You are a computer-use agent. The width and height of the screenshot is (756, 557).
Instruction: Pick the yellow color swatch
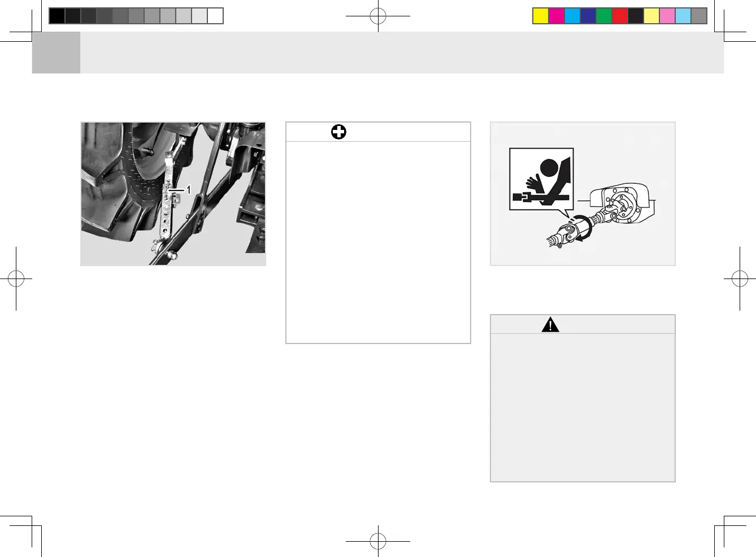pos(541,16)
